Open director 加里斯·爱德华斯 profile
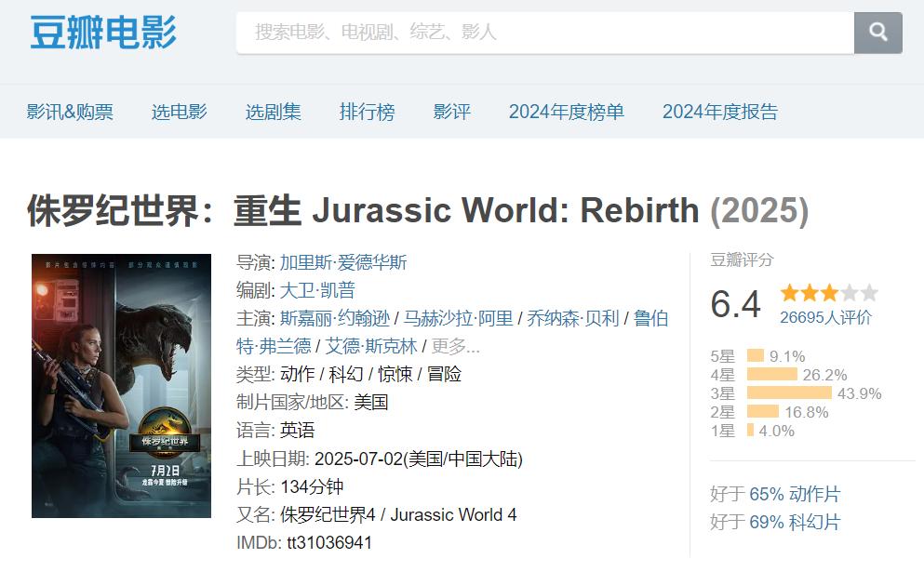This screenshot has height=572, width=924. pyautogui.click(x=343, y=262)
